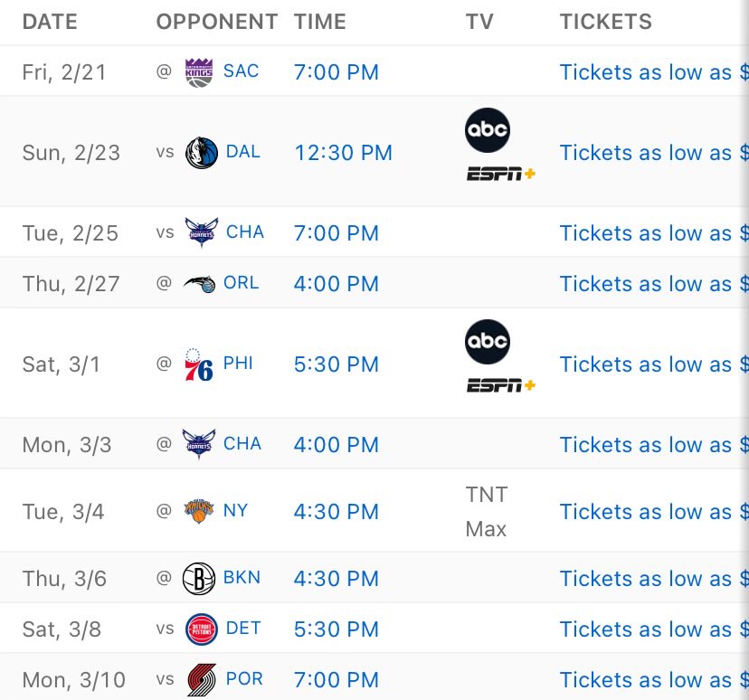Click ABC logo on 2/23 Dallas game
Screen dimensions: 749x700
click(488, 130)
